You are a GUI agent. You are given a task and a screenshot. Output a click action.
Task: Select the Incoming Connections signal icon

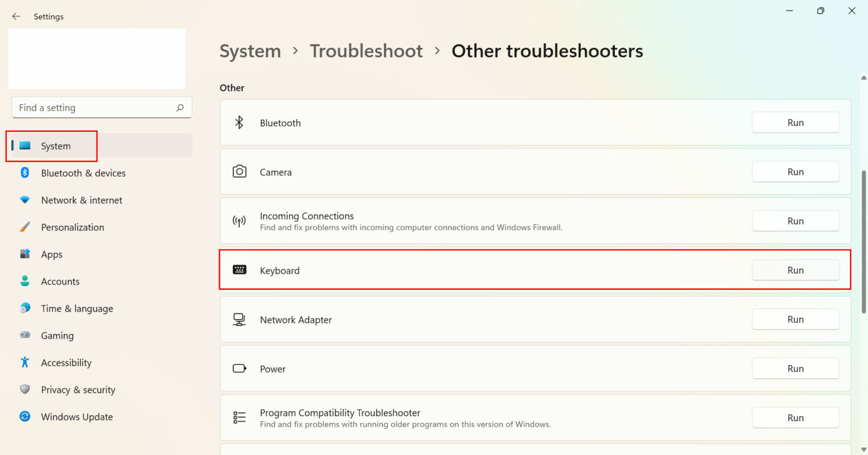240,221
